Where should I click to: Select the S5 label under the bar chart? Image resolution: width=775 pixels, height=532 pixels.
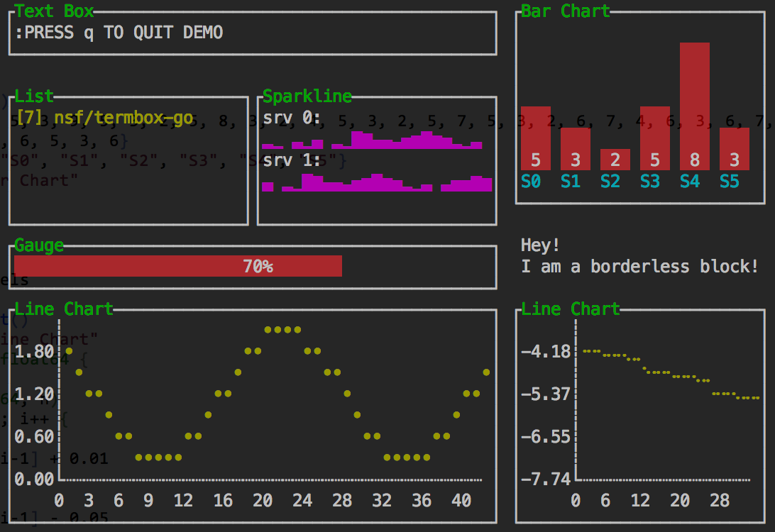[x=729, y=182]
